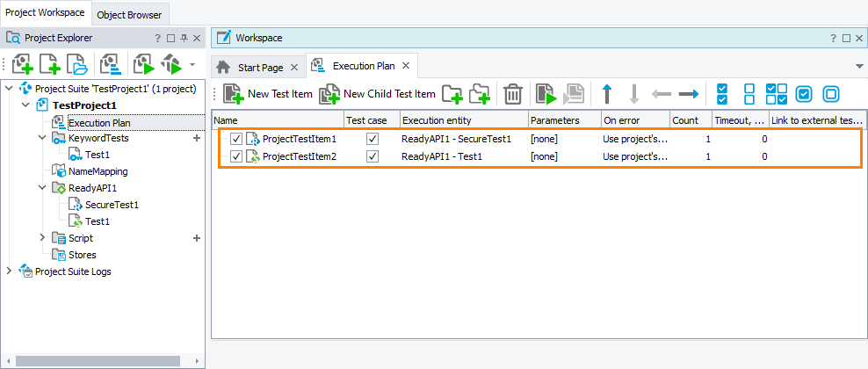Expand the Script tree node
This screenshot has width=868, height=369.
42,238
